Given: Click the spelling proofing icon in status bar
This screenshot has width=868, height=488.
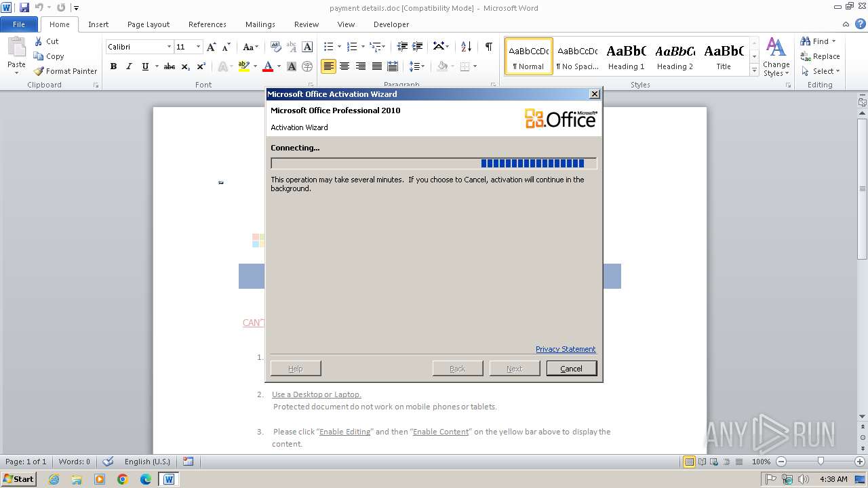Looking at the screenshot, I should click(x=108, y=462).
